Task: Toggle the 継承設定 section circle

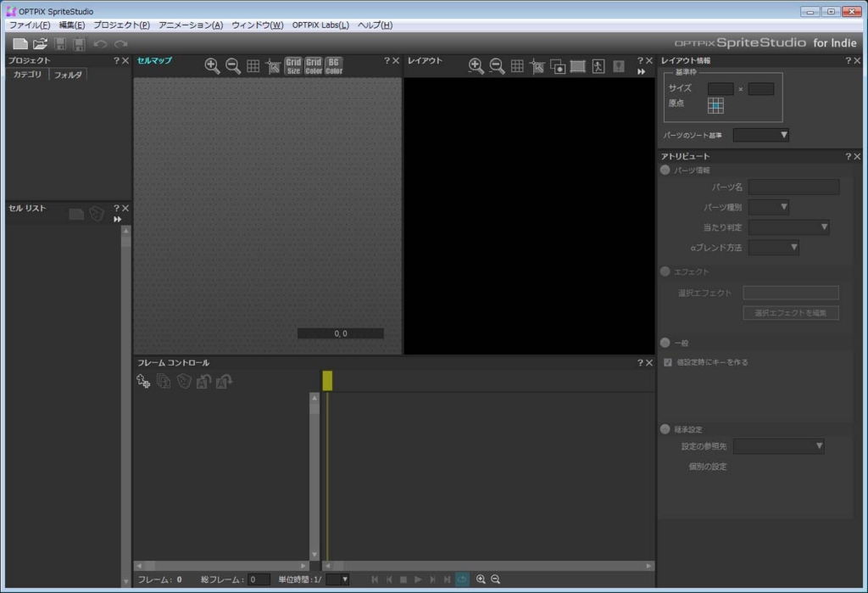Action: (665, 429)
